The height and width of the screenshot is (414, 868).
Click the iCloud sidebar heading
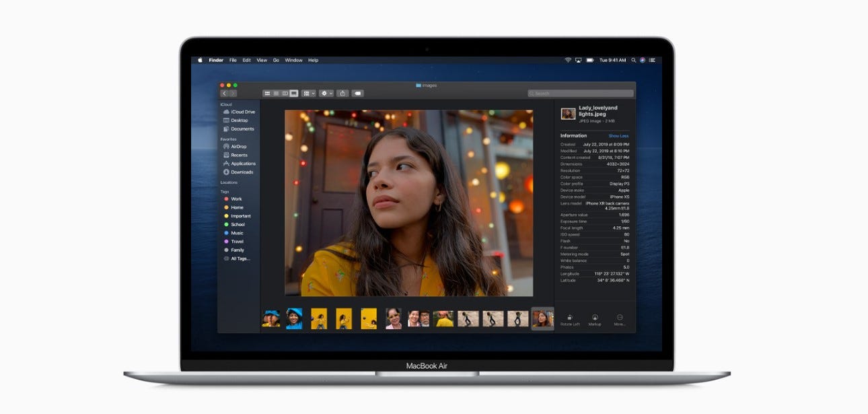click(226, 104)
